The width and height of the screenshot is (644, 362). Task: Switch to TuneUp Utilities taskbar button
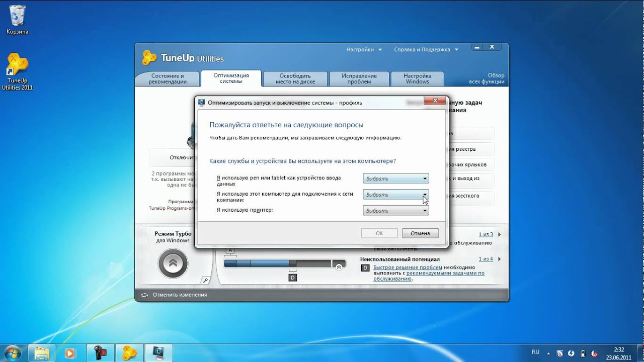(x=130, y=353)
